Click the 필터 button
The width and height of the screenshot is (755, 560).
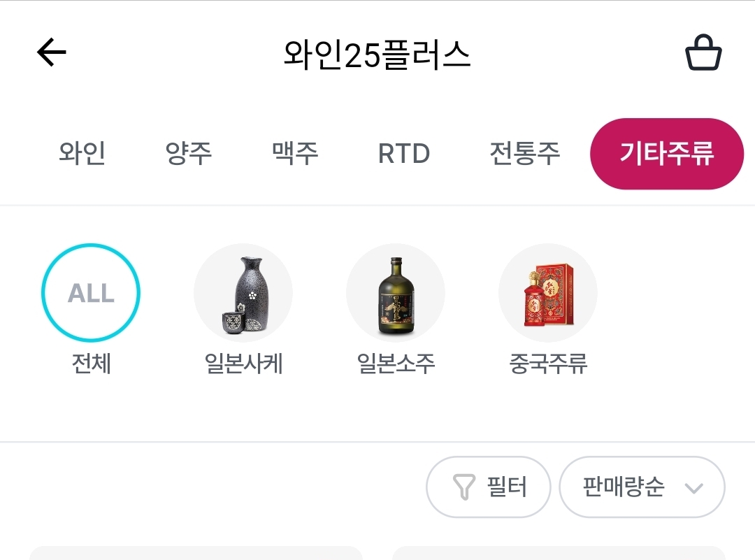[x=489, y=487]
